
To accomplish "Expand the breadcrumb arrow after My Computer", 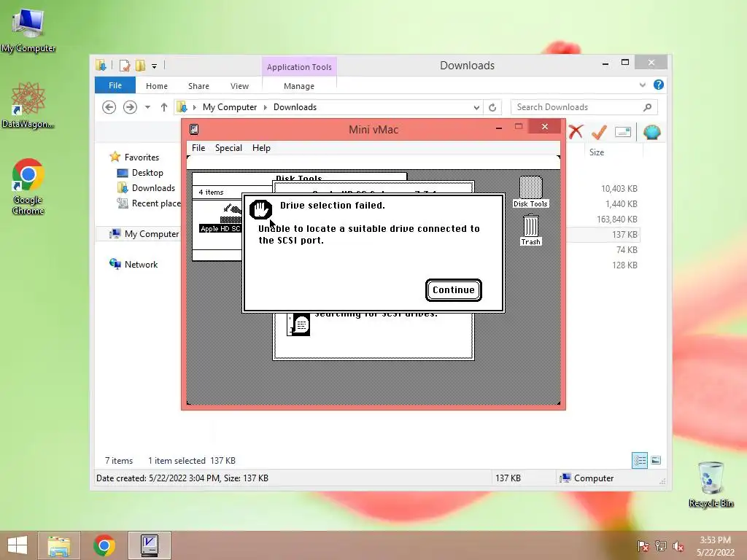I will pos(266,107).
